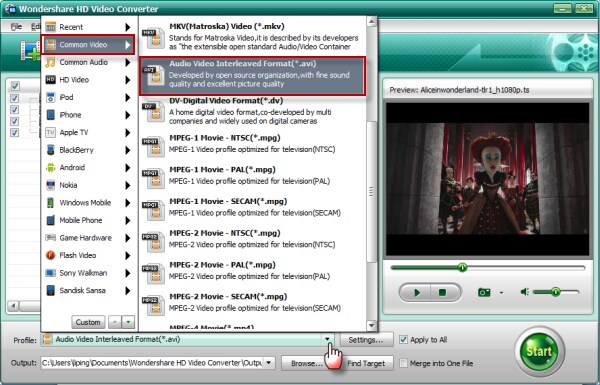This screenshot has height=385, width=600.
Task: Click the MPEG-2 PAL format icon
Action: click(x=153, y=274)
